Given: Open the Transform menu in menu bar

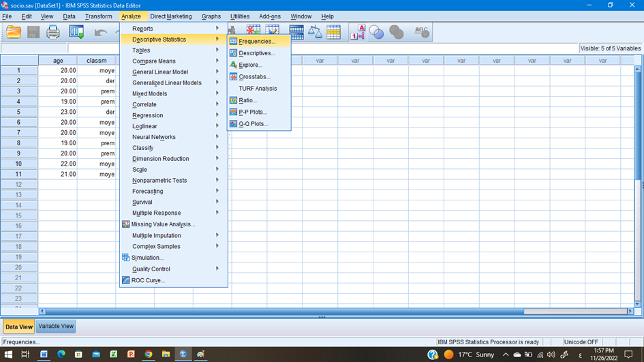Looking at the screenshot, I should (x=99, y=16).
